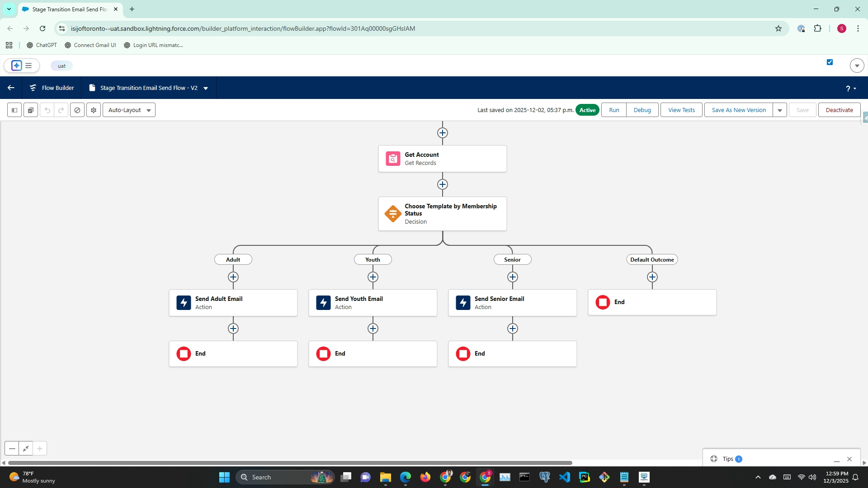The width and height of the screenshot is (868, 488).
Task: Click the Debug button
Action: pyautogui.click(x=642, y=110)
